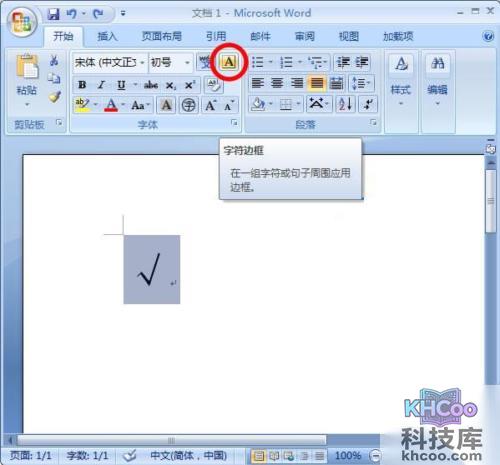The image size is (500, 465).
Task: Toggle strikethrough formatting
Action: [151, 85]
